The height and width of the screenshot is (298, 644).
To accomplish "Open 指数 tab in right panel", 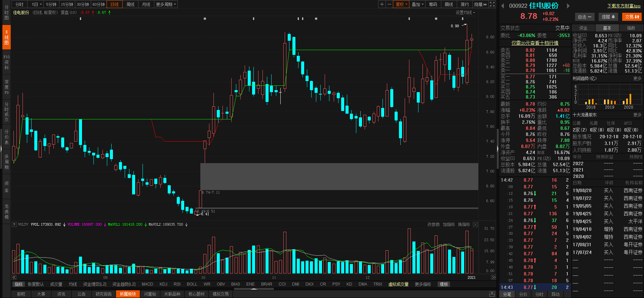I will coord(631,28).
